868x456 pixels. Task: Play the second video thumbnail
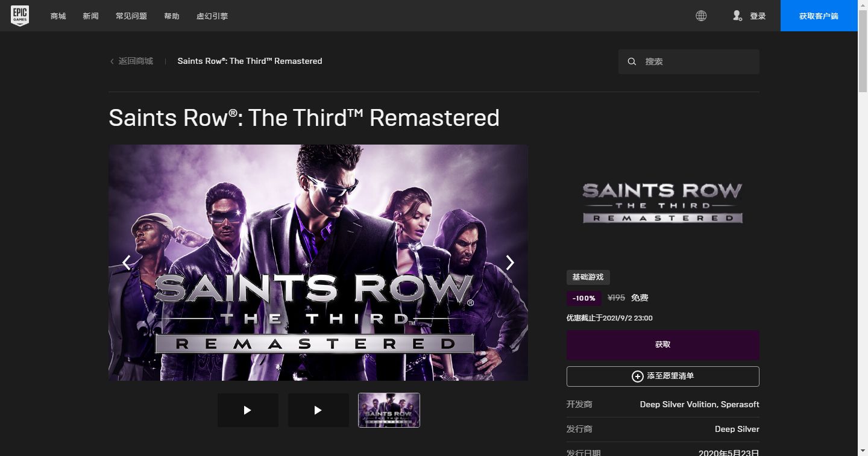pyautogui.click(x=318, y=410)
